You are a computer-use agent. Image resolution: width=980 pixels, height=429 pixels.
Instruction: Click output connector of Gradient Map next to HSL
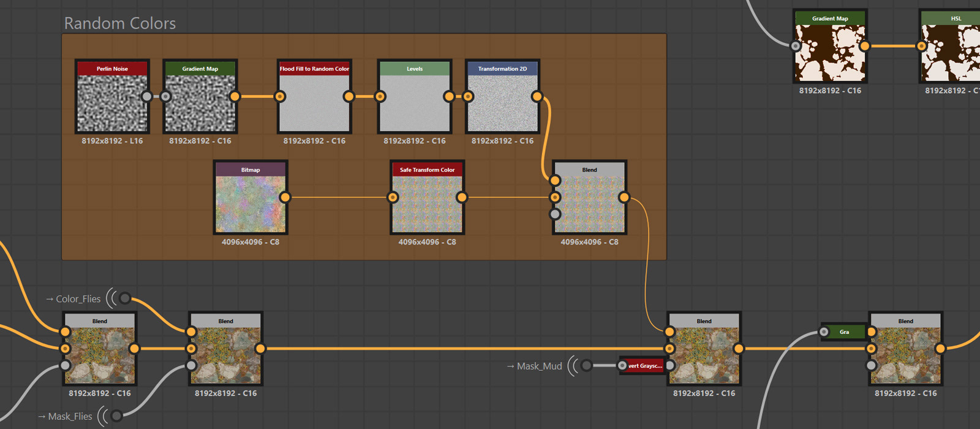click(864, 46)
